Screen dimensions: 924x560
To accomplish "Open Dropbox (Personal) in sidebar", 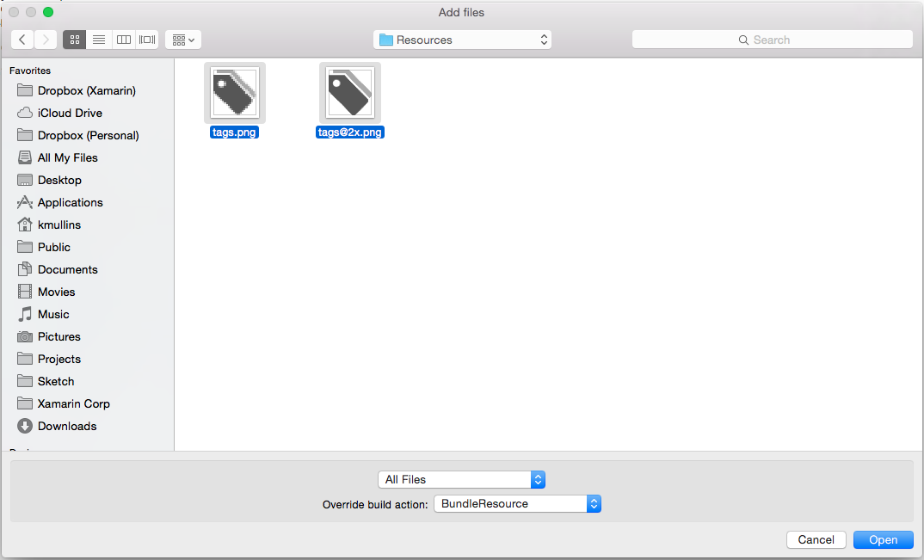I will pos(87,135).
